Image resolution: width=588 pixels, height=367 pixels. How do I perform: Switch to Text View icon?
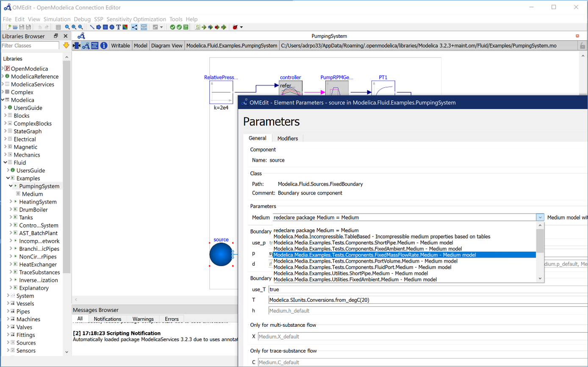tap(95, 45)
